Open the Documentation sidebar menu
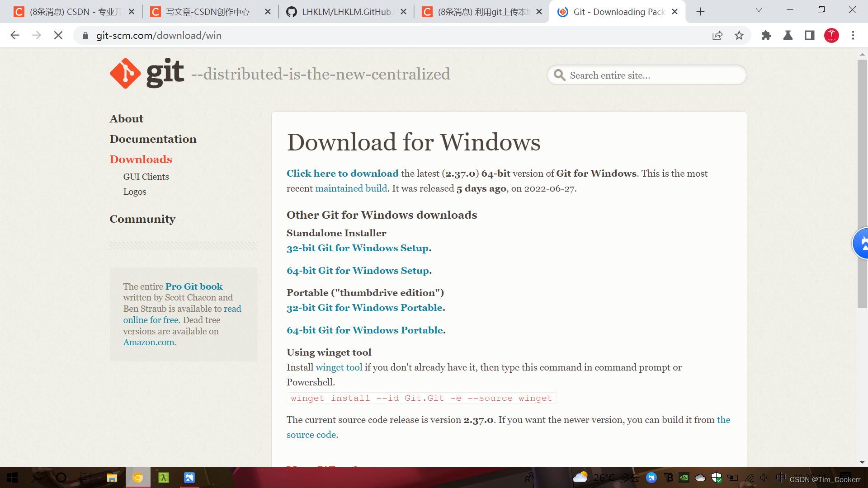This screenshot has height=488, width=868. pos(153,139)
